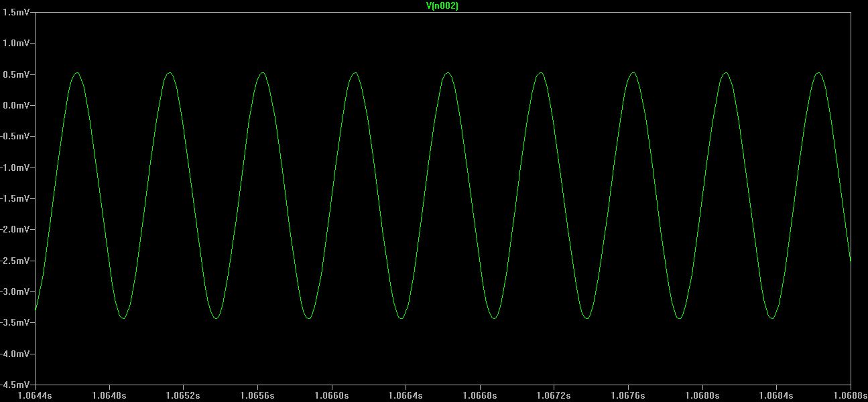The height and width of the screenshot is (402, 868).
Task: Click the 1.0672s time axis label
Action: (554, 396)
